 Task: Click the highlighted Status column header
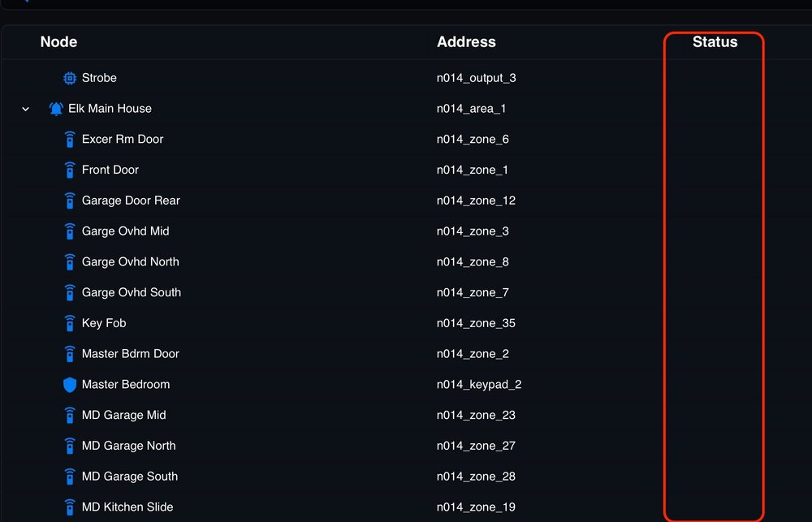pyautogui.click(x=715, y=41)
